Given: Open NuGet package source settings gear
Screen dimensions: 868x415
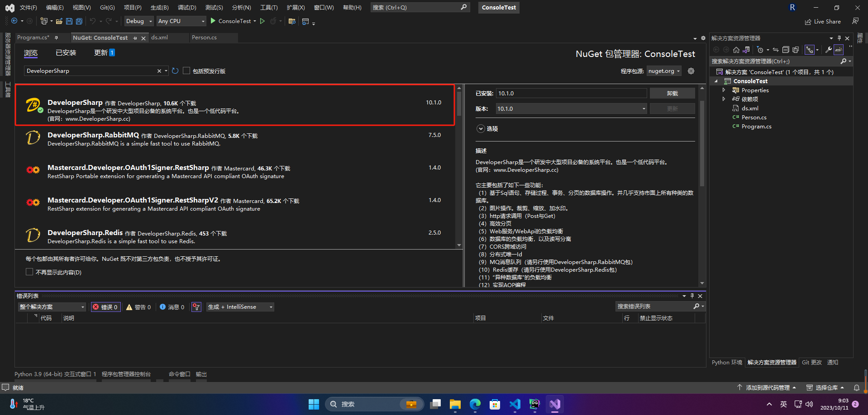Looking at the screenshot, I should pos(691,71).
